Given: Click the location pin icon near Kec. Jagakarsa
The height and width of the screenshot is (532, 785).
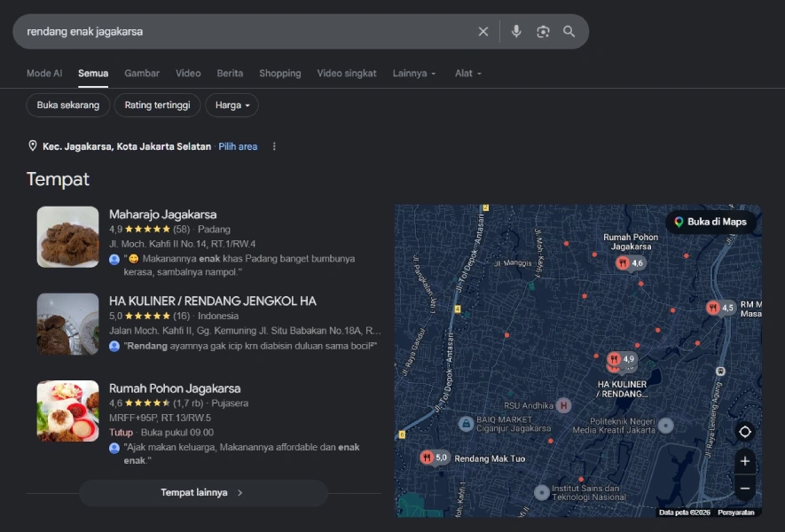Looking at the screenshot, I should point(33,145).
